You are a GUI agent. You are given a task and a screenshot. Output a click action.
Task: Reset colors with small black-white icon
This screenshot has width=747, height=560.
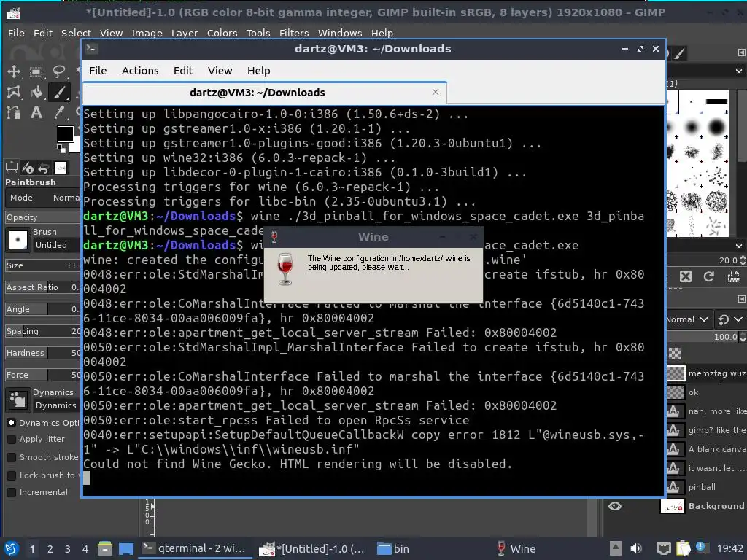(61, 148)
